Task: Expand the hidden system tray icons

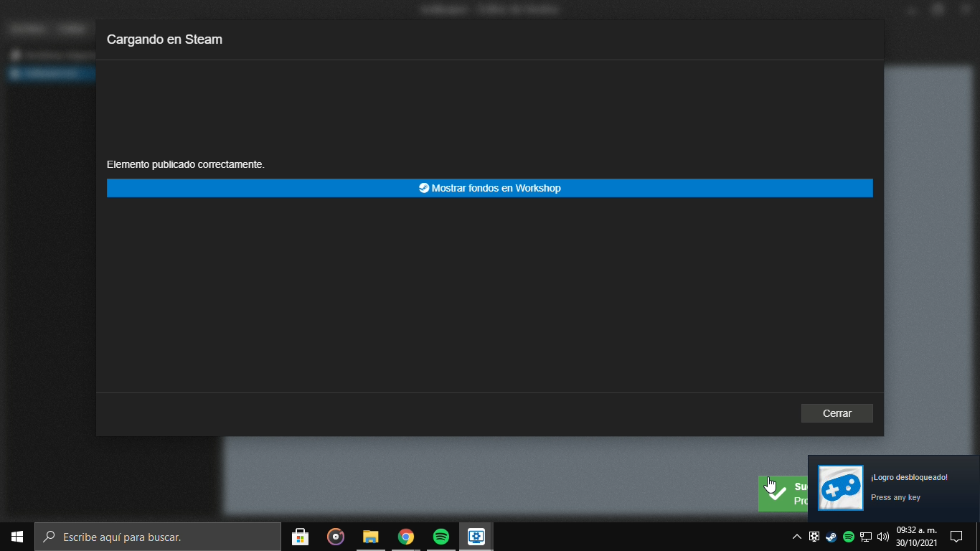Action: click(797, 537)
